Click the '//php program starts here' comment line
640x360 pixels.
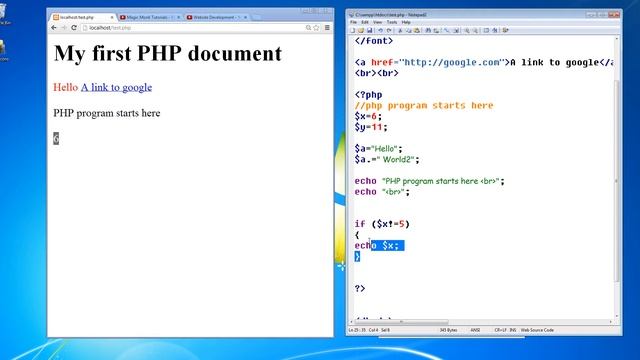pyautogui.click(x=424, y=105)
